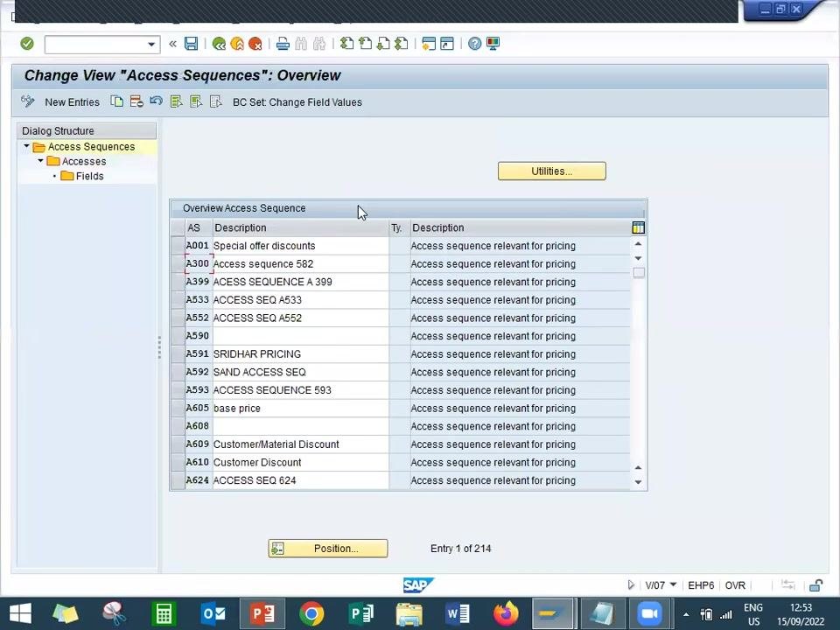Open table column configuration icon
Image resolution: width=840 pixels, height=630 pixels.
point(638,227)
